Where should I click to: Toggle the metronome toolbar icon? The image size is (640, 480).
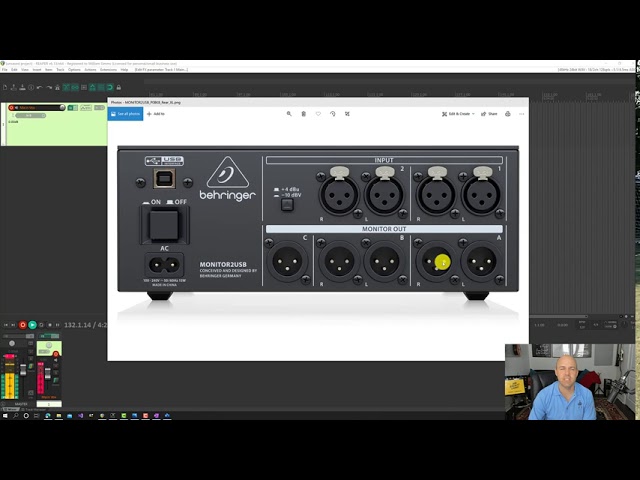pyautogui.click(x=57, y=87)
